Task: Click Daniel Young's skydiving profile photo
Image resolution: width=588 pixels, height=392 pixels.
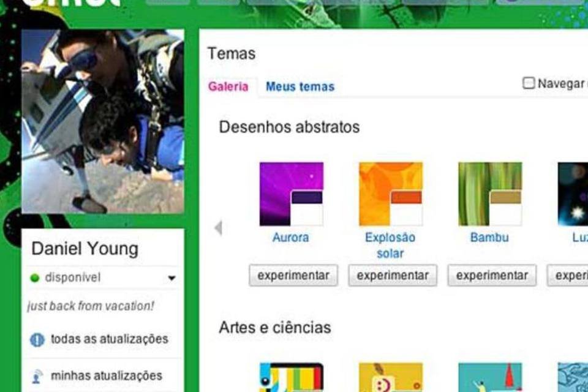Action: (103, 121)
